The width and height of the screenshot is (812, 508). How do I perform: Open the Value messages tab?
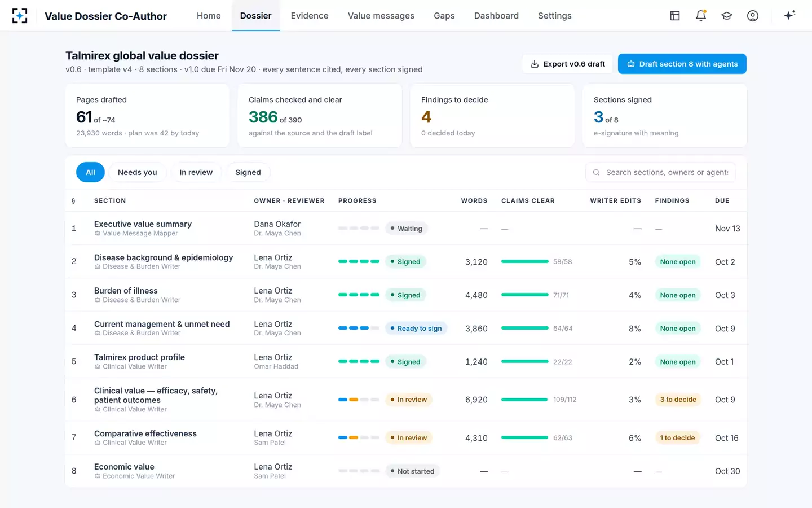tap(381, 16)
